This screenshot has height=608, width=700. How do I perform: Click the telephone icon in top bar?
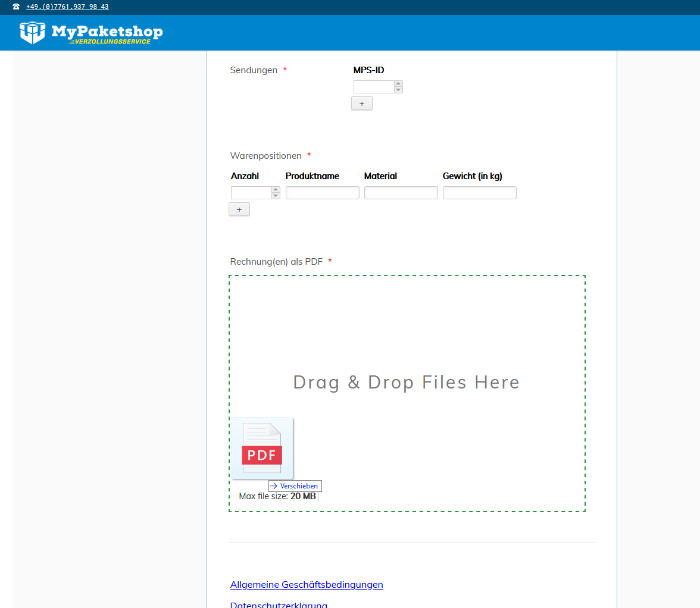coord(16,7)
